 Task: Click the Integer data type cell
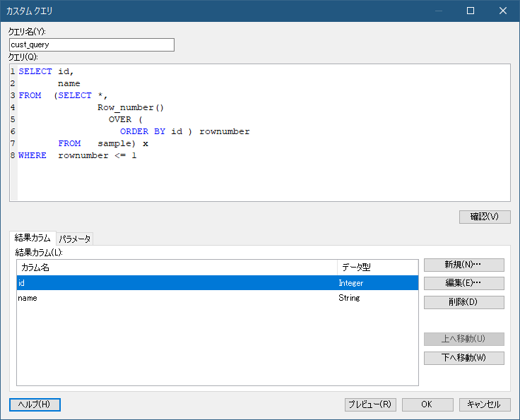pyautogui.click(x=351, y=283)
